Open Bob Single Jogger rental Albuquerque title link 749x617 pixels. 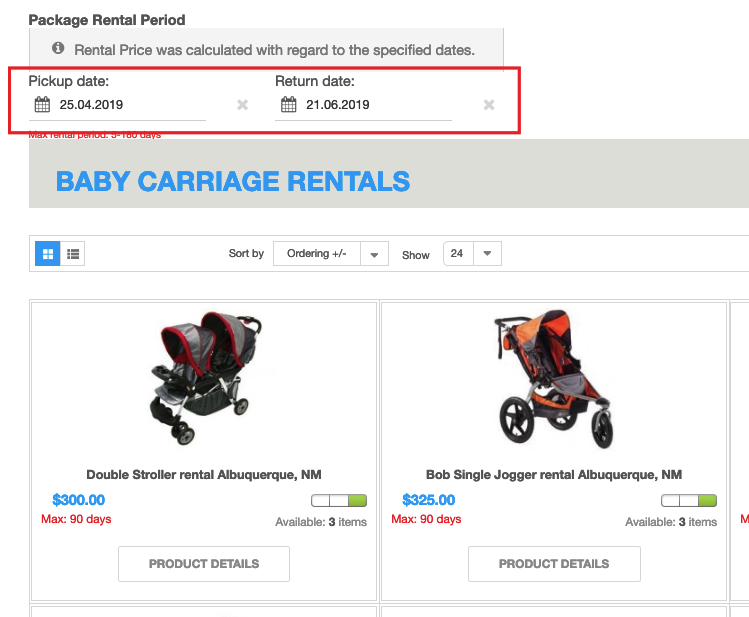click(x=554, y=475)
